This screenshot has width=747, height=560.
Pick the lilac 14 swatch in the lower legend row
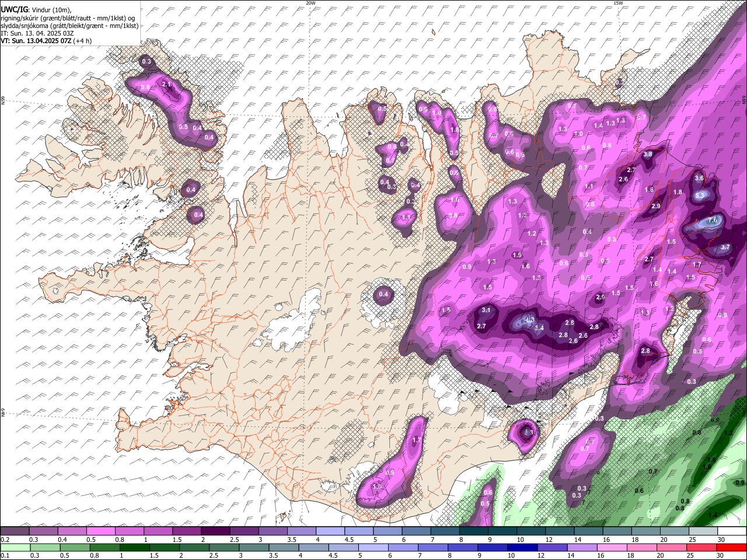pos(582,548)
